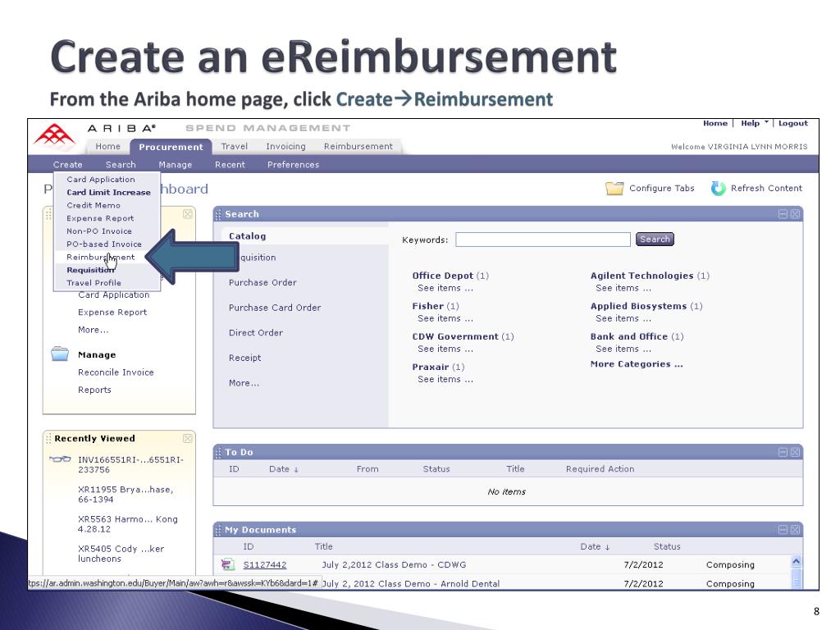Open More Categories link

(x=637, y=364)
